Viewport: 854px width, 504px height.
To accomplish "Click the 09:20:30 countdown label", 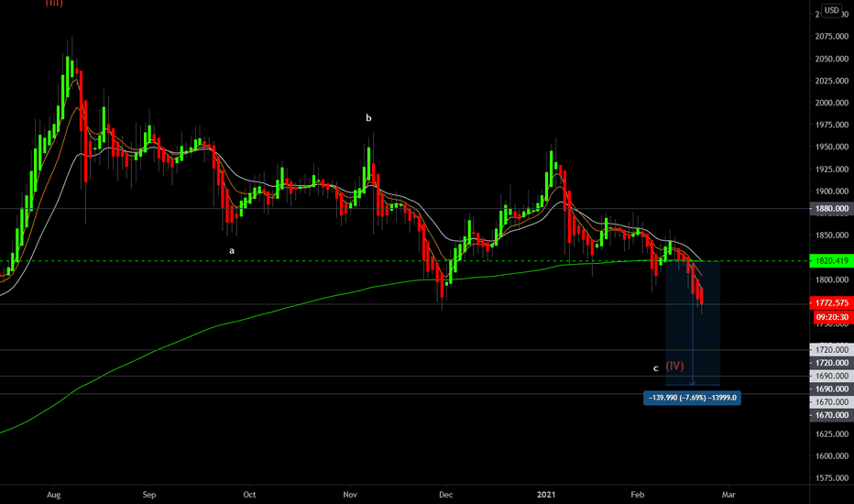I will click(832, 317).
